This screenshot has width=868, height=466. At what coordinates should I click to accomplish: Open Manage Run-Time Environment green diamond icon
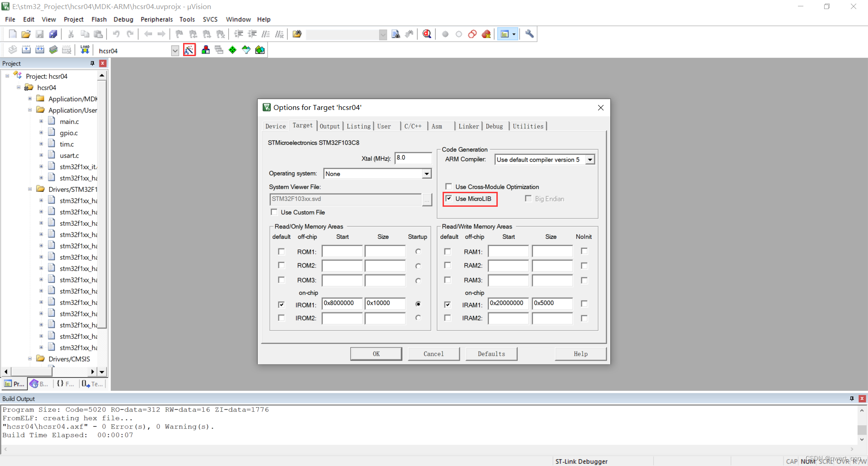tap(232, 50)
